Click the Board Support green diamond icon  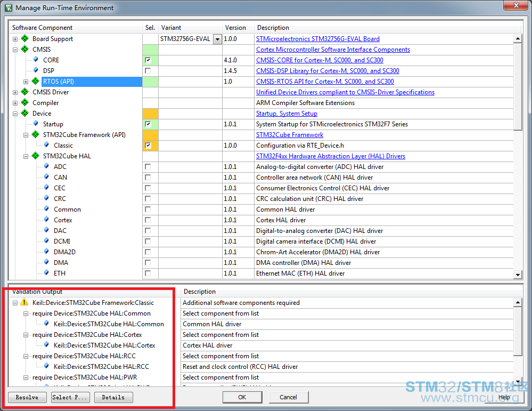click(25, 38)
